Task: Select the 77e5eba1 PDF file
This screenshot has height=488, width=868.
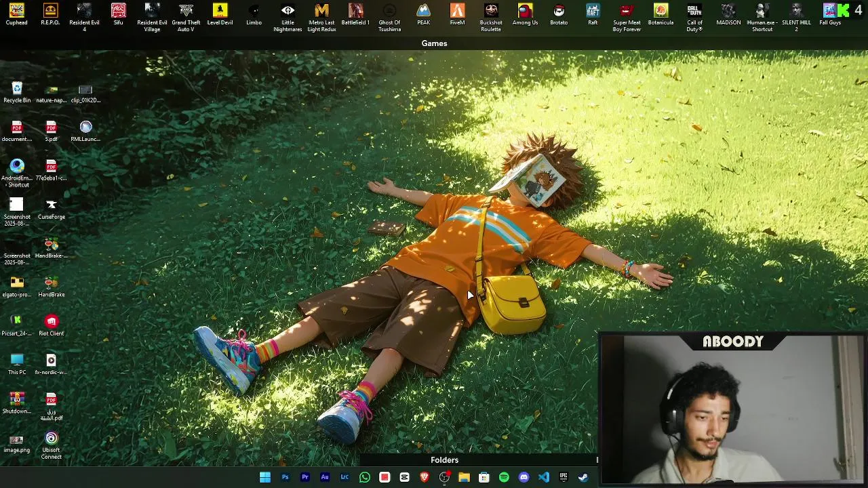Action: click(52, 170)
